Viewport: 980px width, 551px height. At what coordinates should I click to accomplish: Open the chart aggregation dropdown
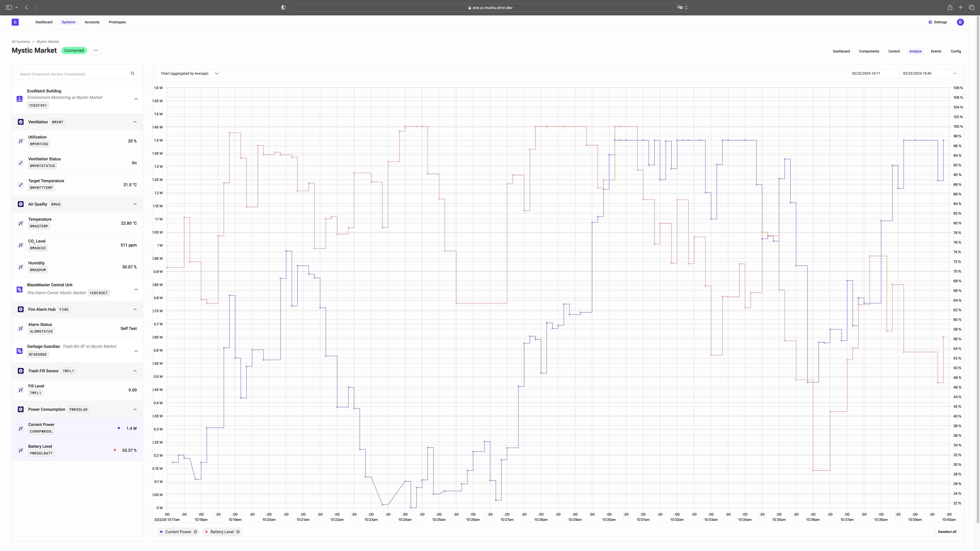pos(189,73)
